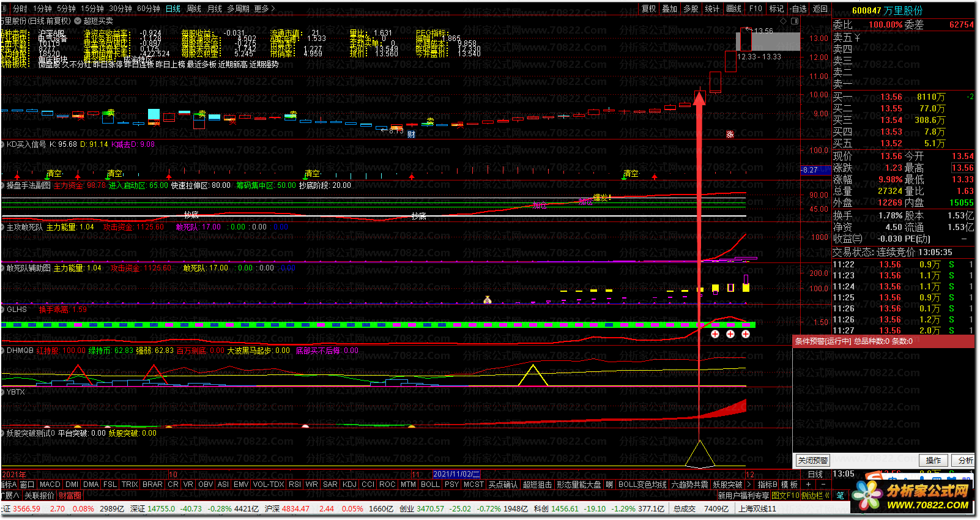
Task: Click the money bag icon in 敢死队辅助图
Action: [488, 300]
